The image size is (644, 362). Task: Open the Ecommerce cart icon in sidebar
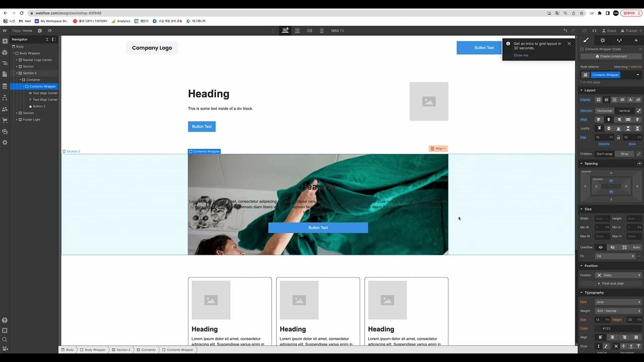[x=5, y=120]
